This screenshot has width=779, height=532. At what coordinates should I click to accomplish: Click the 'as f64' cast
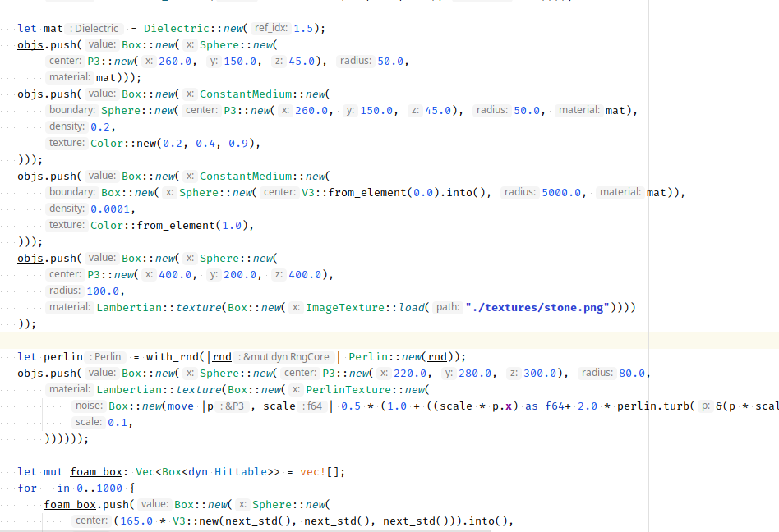(x=545, y=406)
